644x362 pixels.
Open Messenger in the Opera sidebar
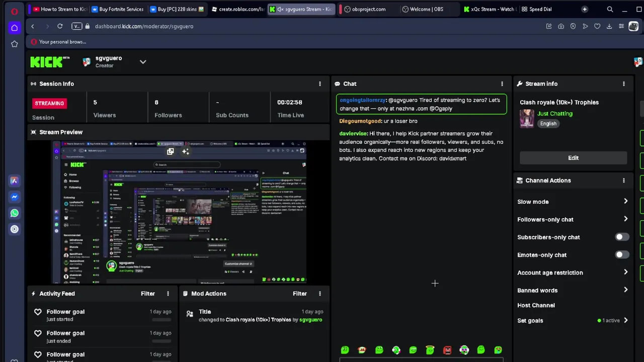point(14,197)
